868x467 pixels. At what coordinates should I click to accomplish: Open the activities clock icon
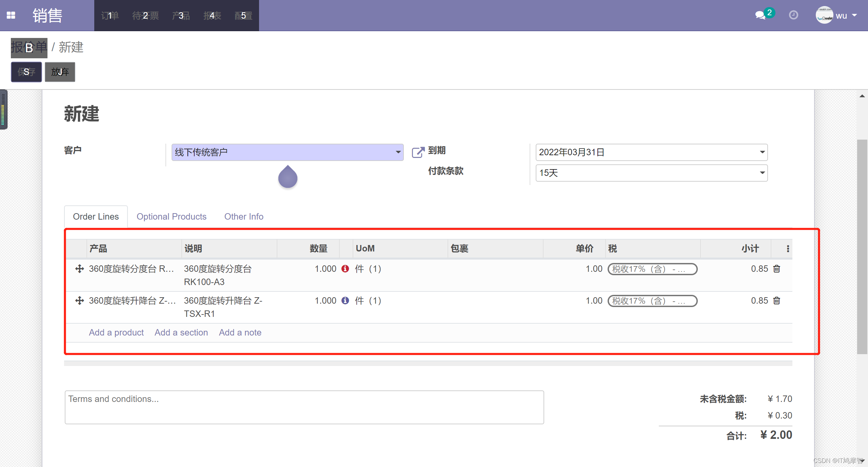(x=793, y=15)
